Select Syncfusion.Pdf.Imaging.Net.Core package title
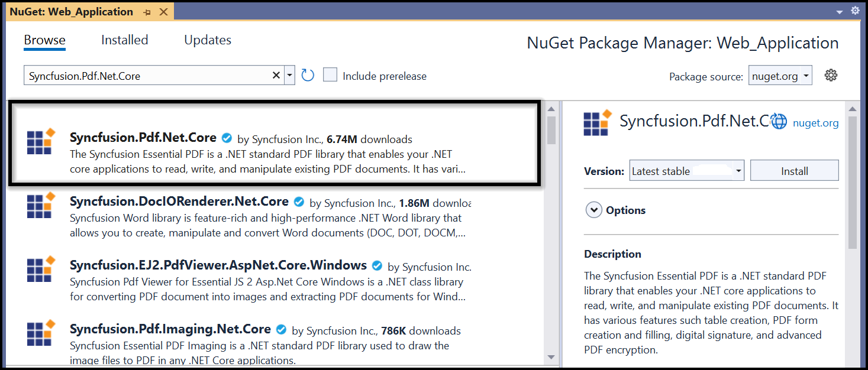868x370 pixels. point(170,329)
